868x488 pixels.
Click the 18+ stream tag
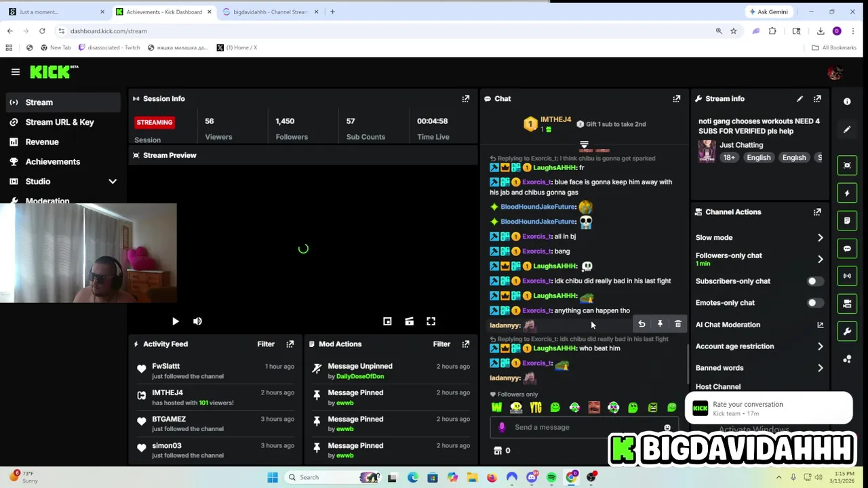click(x=729, y=158)
